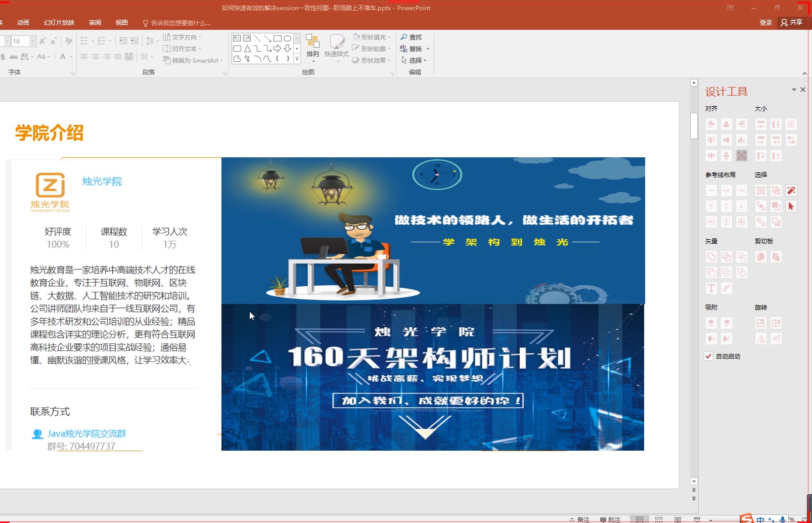The width and height of the screenshot is (812, 523).
Task: Toggle normal view in the status bar
Action: 640,519
